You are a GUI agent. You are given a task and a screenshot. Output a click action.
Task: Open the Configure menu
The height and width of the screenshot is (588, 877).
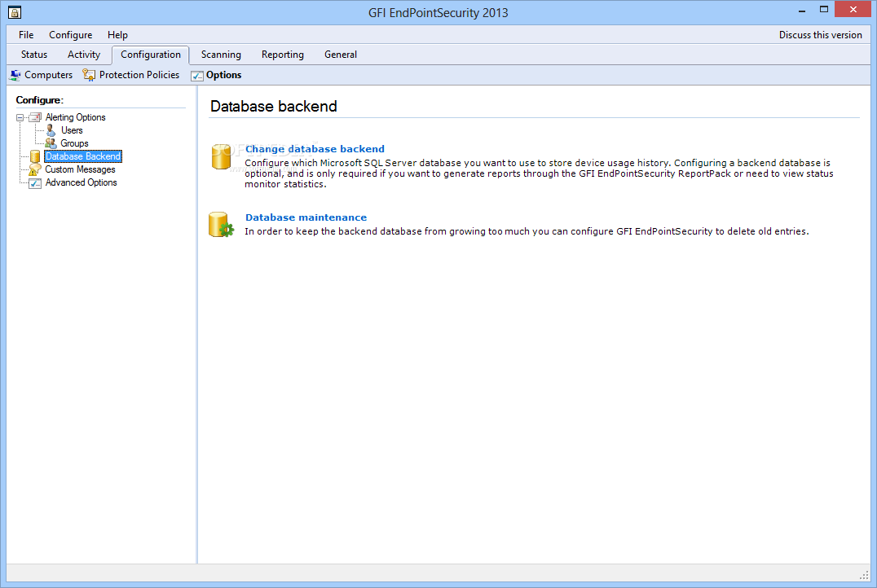tap(70, 35)
